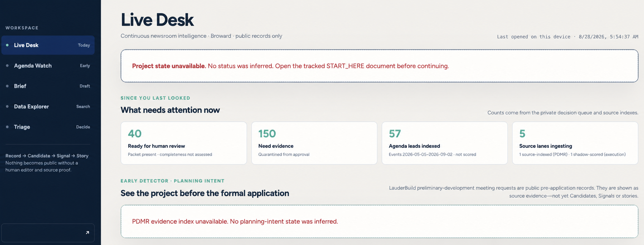Click 'See the project before the formal application'
This screenshot has height=245, width=644.
pos(205,193)
